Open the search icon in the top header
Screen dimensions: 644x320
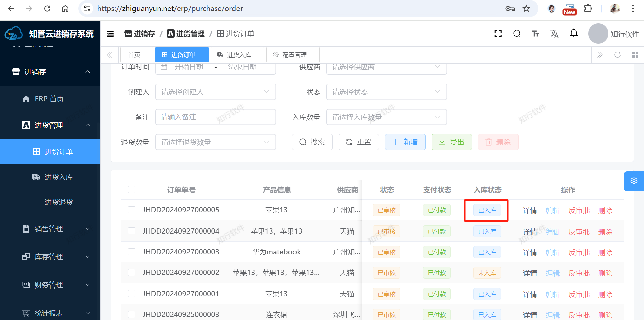pyautogui.click(x=517, y=34)
